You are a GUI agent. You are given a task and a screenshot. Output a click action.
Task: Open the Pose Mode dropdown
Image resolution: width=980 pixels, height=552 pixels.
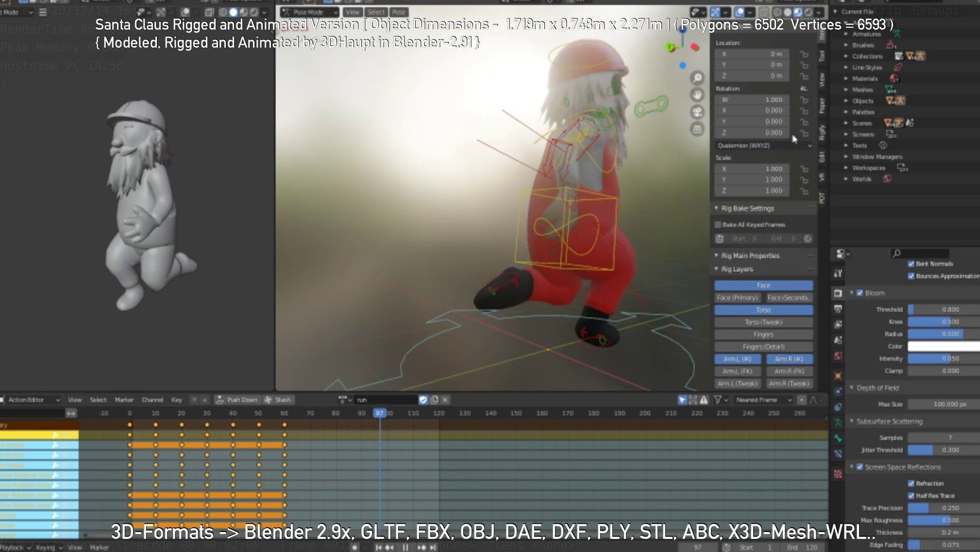(x=309, y=12)
